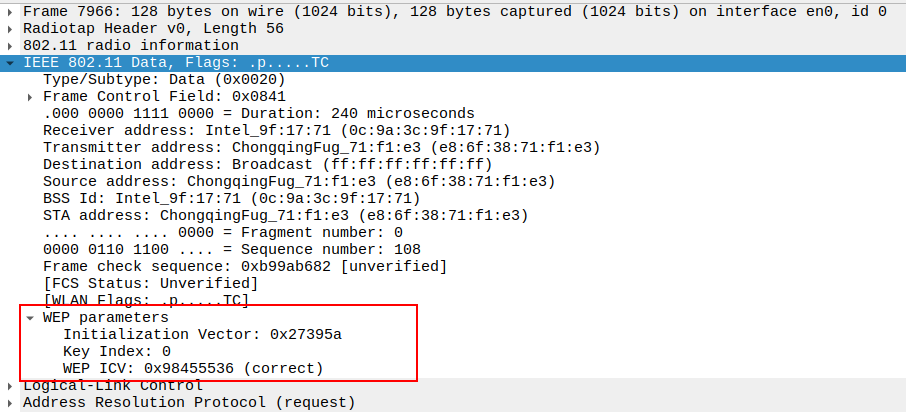Select the Type/Subtype Data row
Image resolution: width=906 pixels, height=412 pixels.
pos(165,80)
